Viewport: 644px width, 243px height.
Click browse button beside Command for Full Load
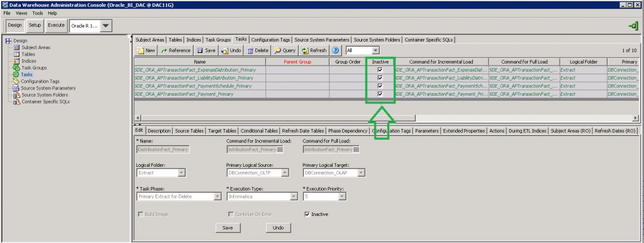tap(357, 150)
